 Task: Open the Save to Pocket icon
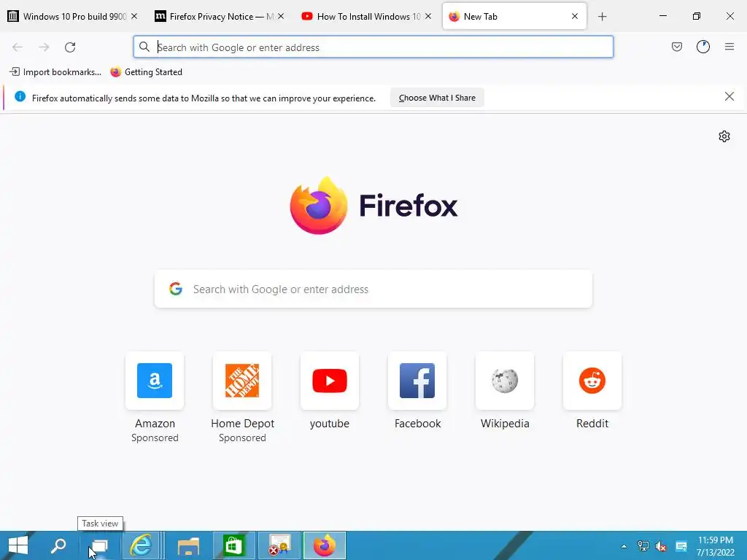pos(676,47)
